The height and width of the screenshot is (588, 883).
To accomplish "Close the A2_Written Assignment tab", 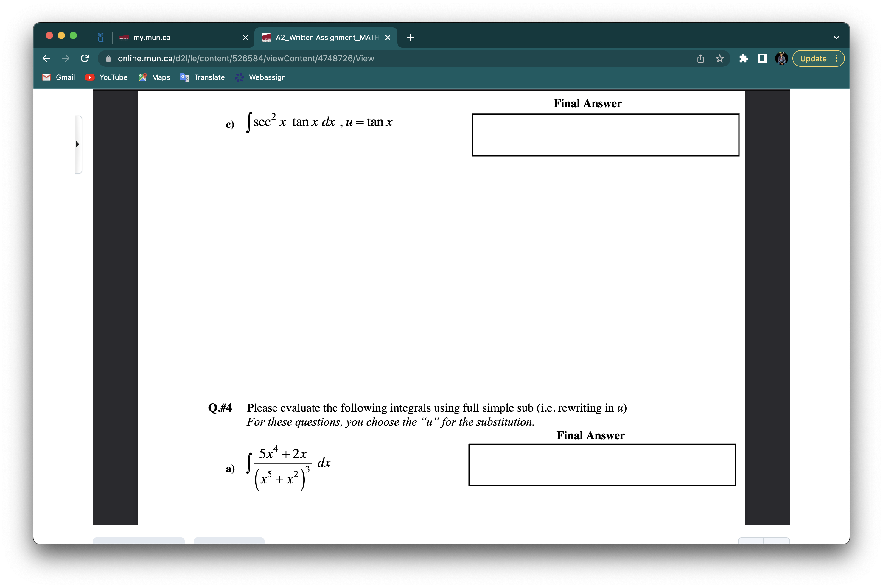I will [x=388, y=37].
